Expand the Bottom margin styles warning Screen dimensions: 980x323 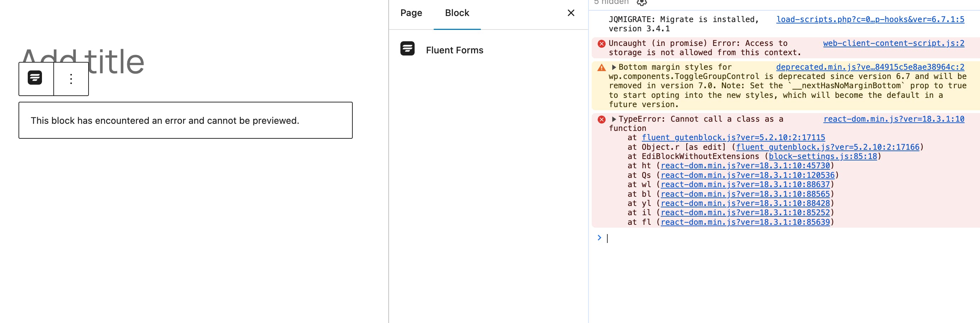click(x=614, y=67)
